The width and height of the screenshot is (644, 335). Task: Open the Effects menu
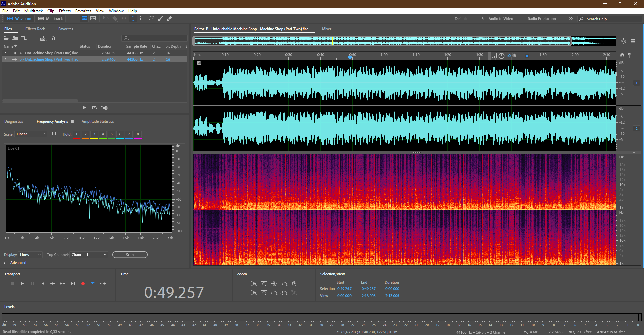[x=65, y=11]
